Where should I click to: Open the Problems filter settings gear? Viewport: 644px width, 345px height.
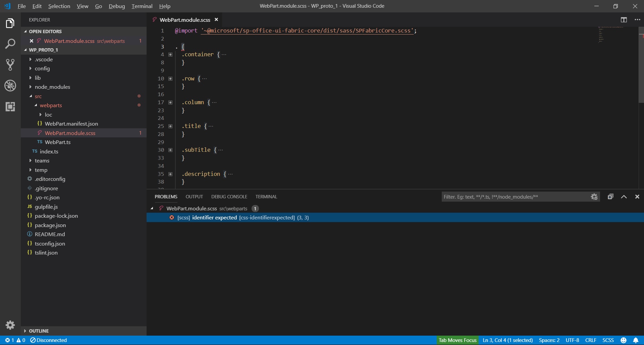point(594,197)
